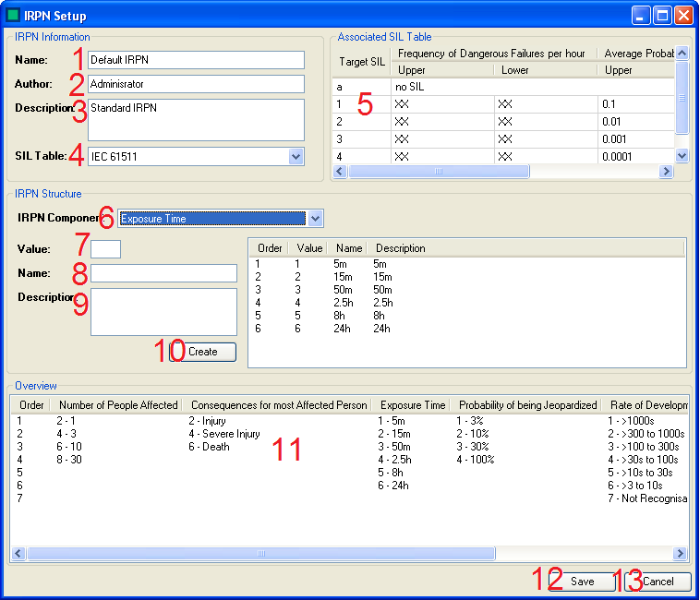Viewport: 700px width, 600px height.
Task: Click the Value column header in the component list
Action: tap(308, 248)
